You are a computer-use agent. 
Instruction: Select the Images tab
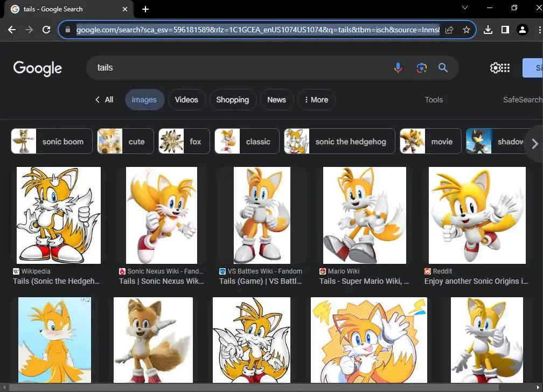pyautogui.click(x=144, y=100)
